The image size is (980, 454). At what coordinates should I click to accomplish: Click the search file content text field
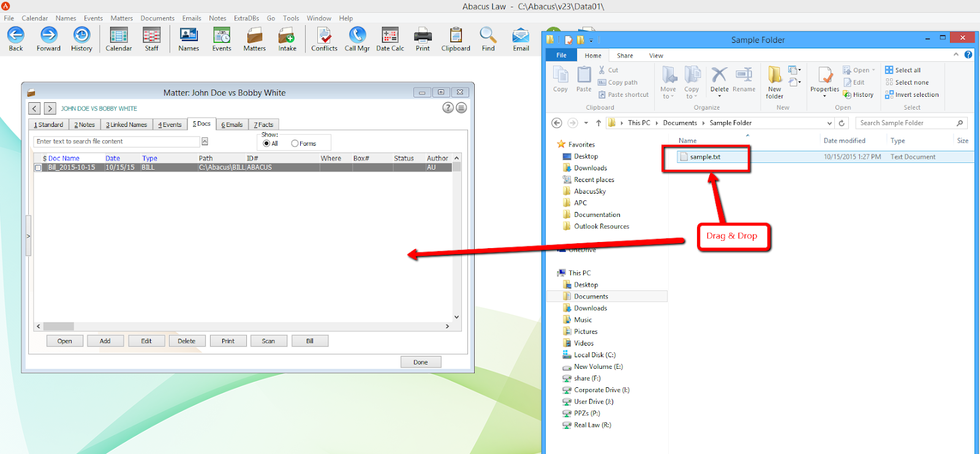(116, 142)
